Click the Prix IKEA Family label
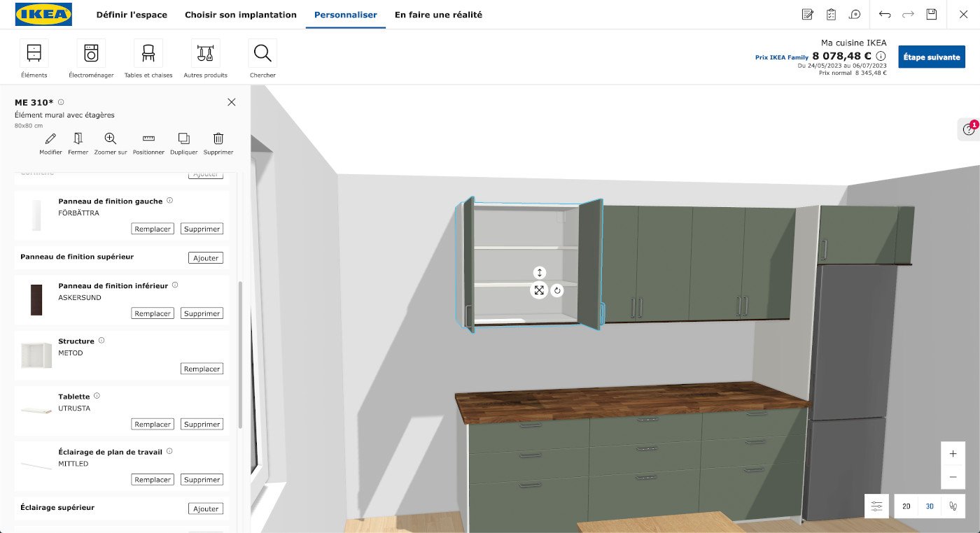This screenshot has height=533, width=980. (782, 57)
